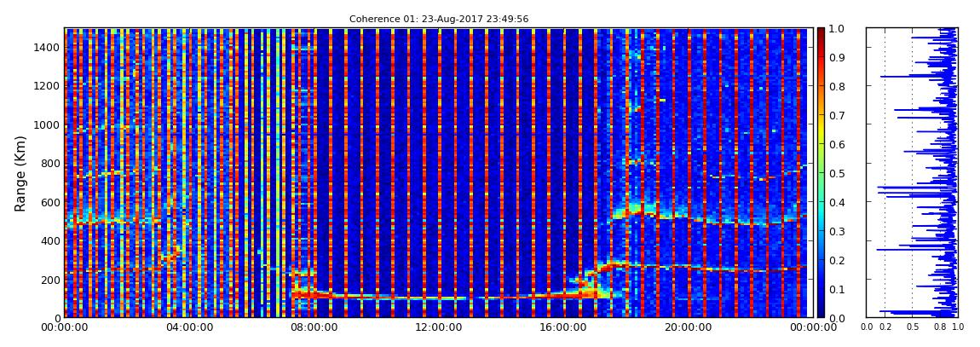The height and width of the screenshot is (347, 980).
Task: Click the 200 tick label on range axis
Action: coord(50,280)
